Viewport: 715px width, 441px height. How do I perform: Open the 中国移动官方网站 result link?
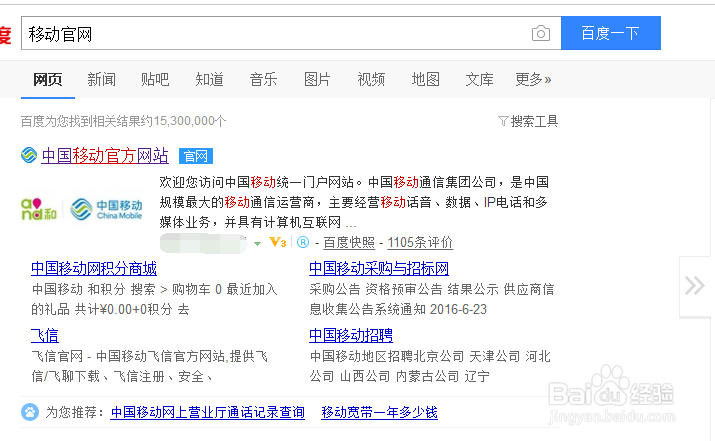[105, 156]
